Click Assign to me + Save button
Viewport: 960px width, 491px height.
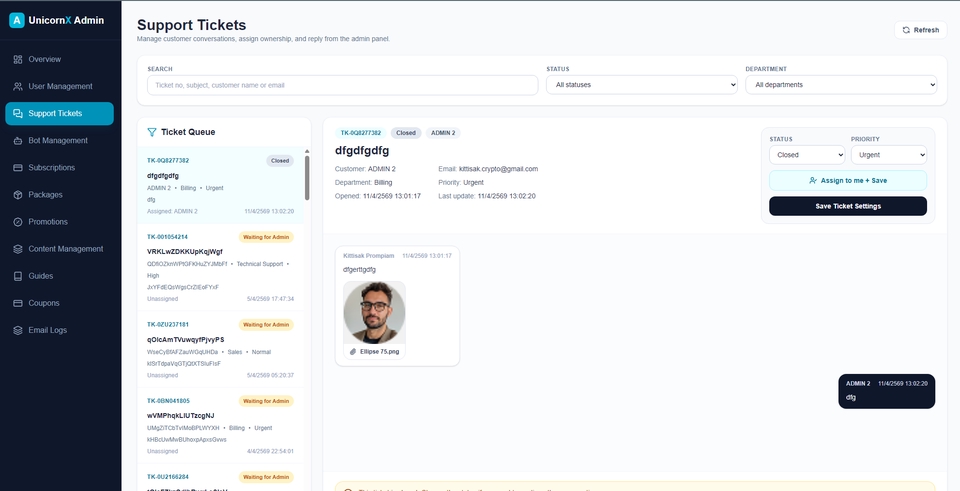pos(847,181)
